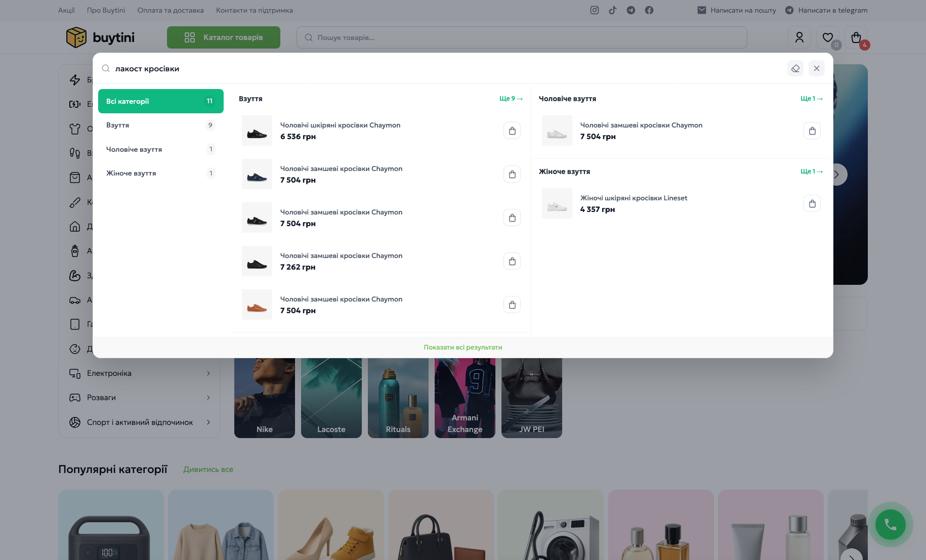This screenshot has width=926, height=560.
Task: Click the home category icon in sidebar
Action: pyautogui.click(x=75, y=226)
